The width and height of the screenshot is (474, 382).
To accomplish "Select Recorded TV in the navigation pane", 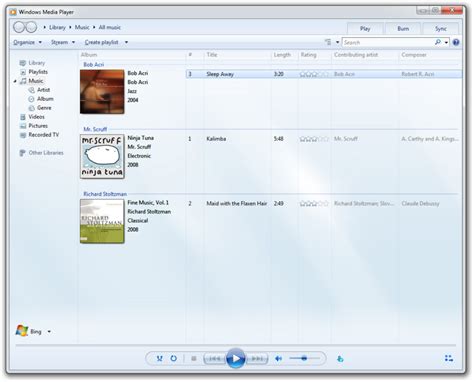I will (43, 135).
